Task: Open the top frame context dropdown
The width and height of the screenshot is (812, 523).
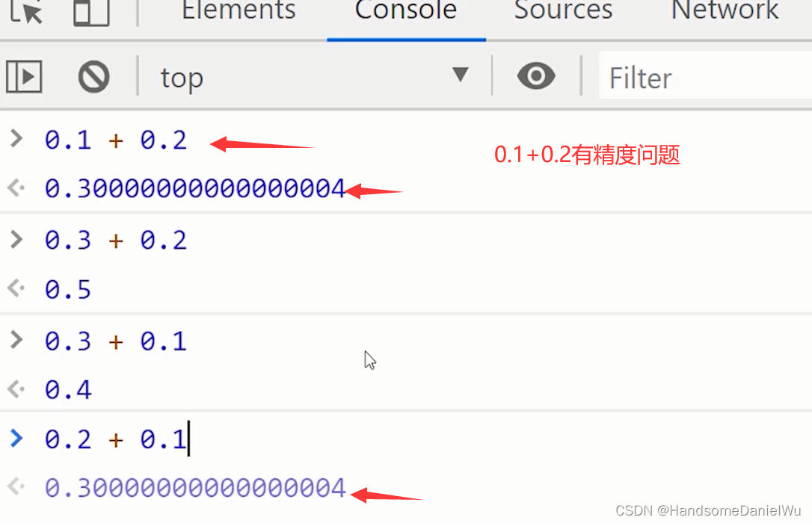Action: coord(182,76)
